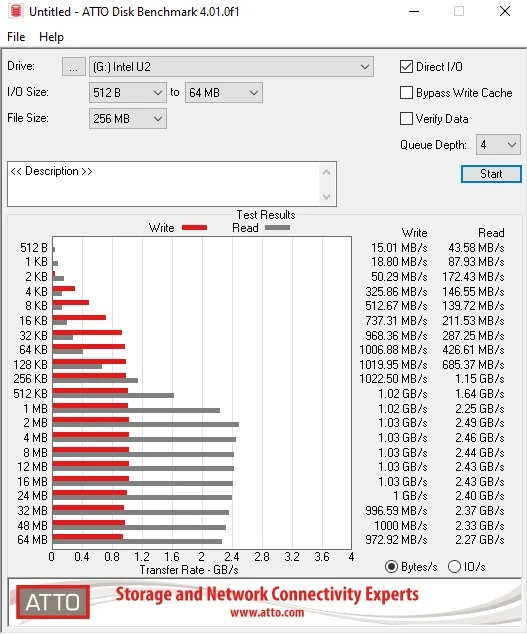Open the File menu
Image resolution: width=527 pixels, height=634 pixels.
[x=16, y=37]
